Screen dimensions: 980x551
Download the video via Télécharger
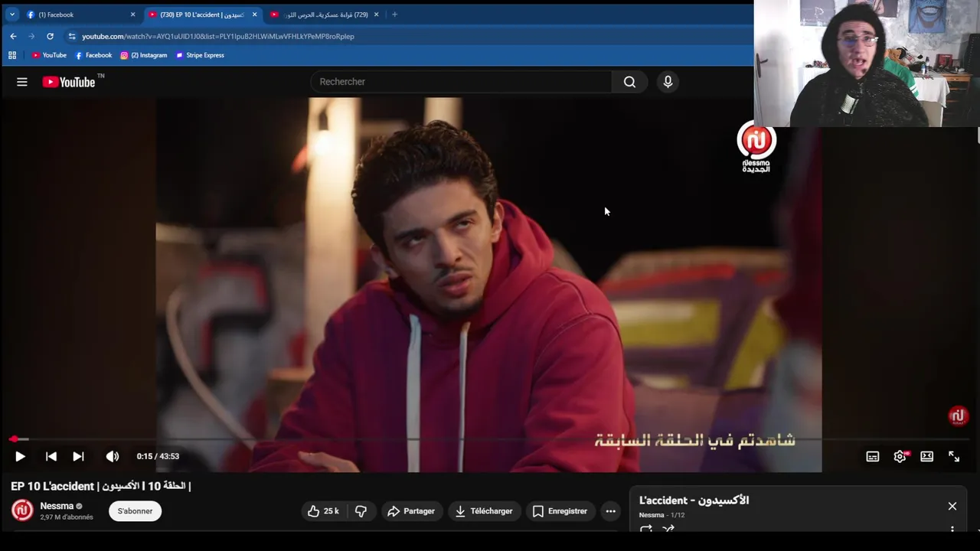484,511
